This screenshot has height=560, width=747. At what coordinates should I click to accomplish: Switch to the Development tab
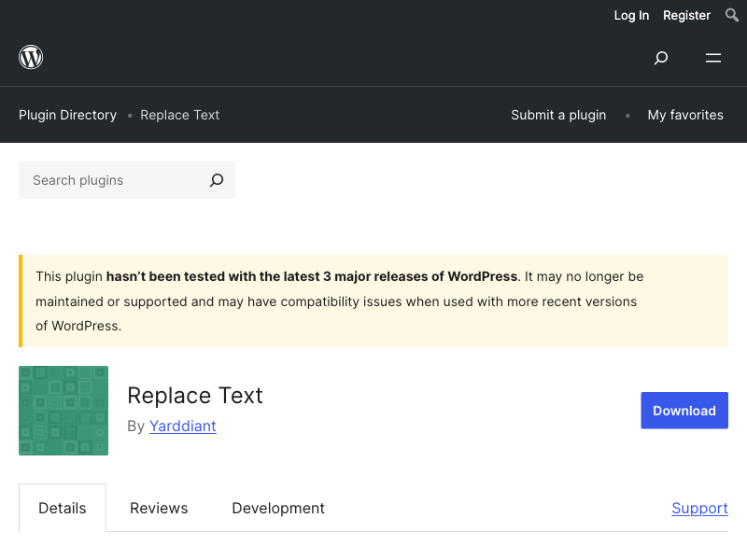point(278,508)
